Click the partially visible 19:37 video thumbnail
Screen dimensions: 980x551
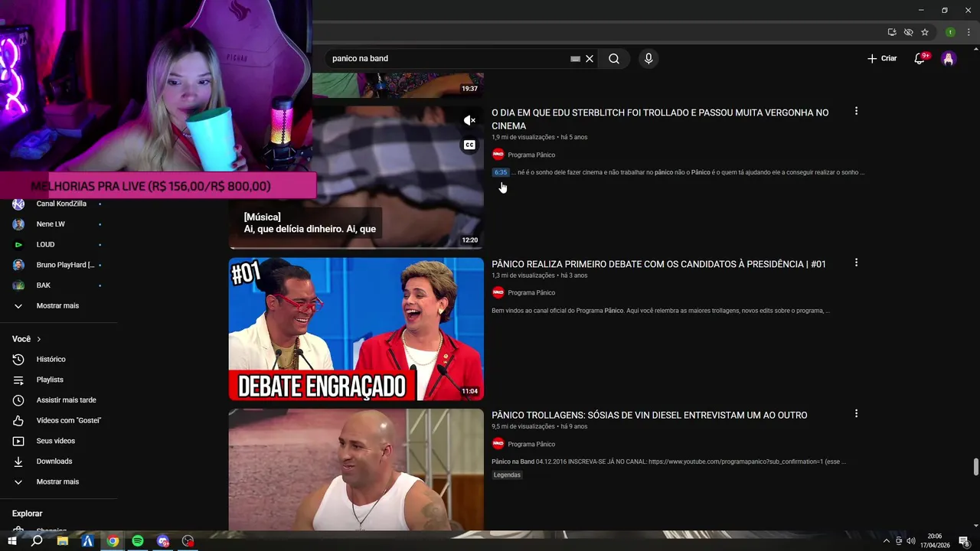pos(398,85)
